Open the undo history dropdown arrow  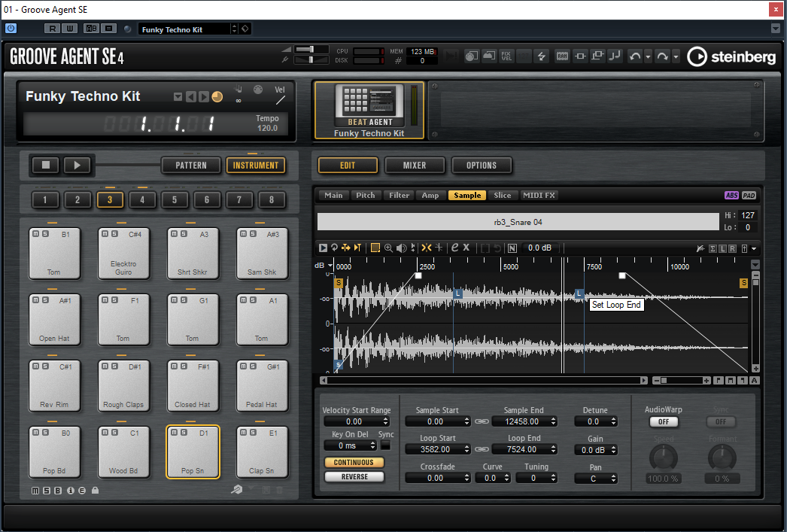648,56
